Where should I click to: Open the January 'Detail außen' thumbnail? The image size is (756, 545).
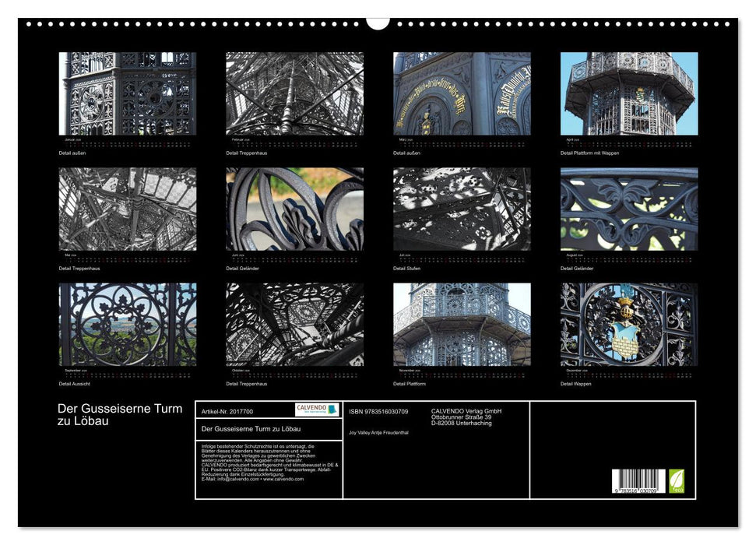click(128, 93)
